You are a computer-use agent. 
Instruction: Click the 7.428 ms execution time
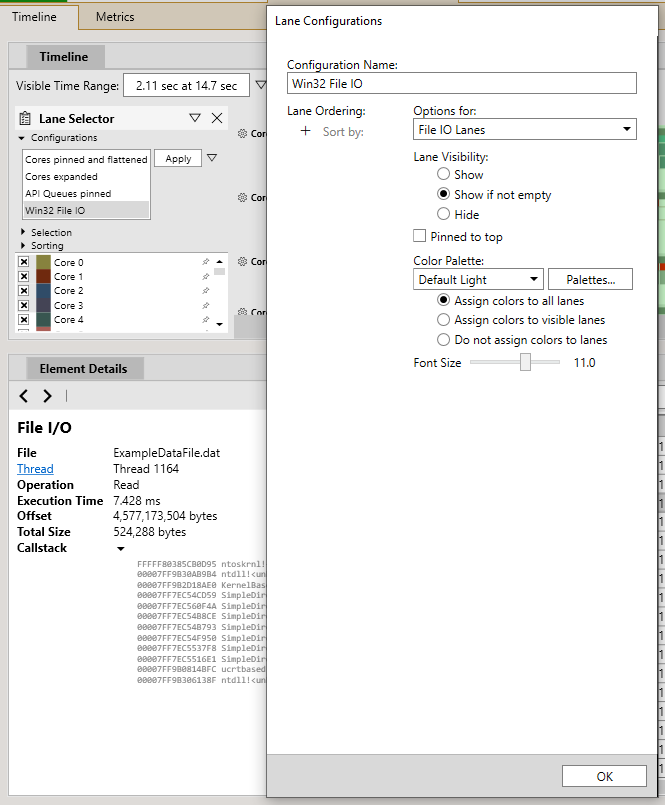pos(137,501)
